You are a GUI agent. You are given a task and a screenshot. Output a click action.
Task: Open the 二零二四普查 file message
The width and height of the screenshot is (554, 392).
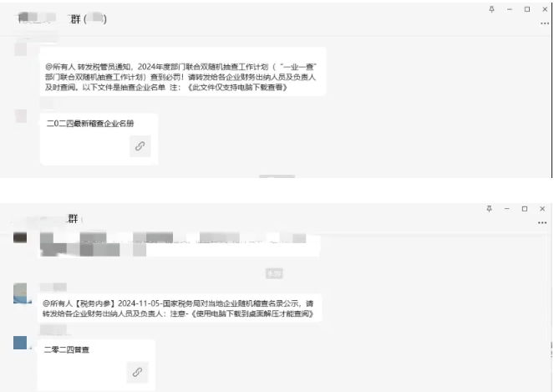[96, 365]
